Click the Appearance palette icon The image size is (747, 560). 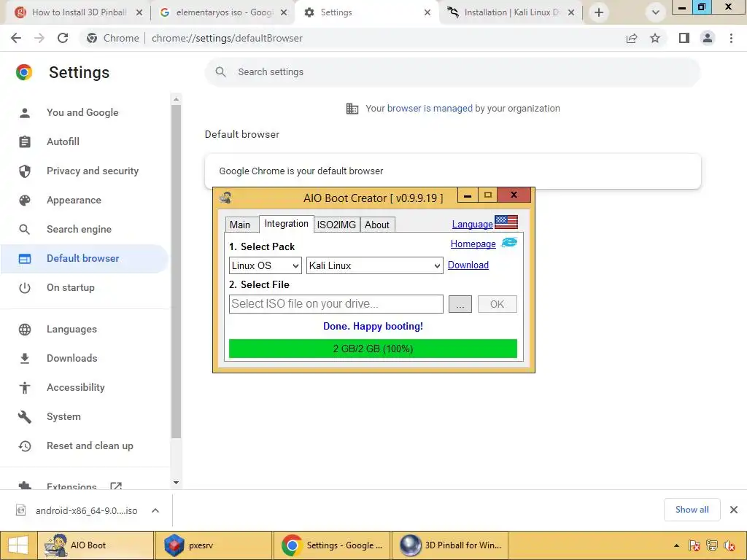[25, 201]
